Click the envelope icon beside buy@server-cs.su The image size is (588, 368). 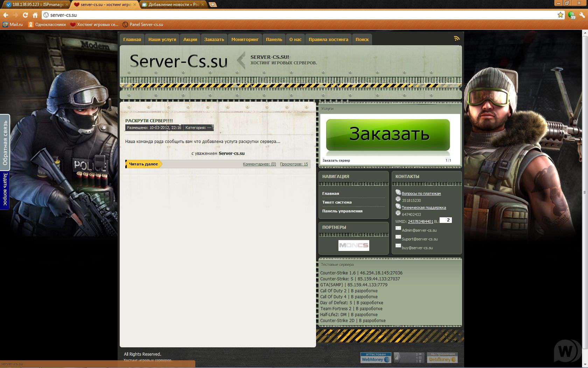pyautogui.click(x=398, y=246)
